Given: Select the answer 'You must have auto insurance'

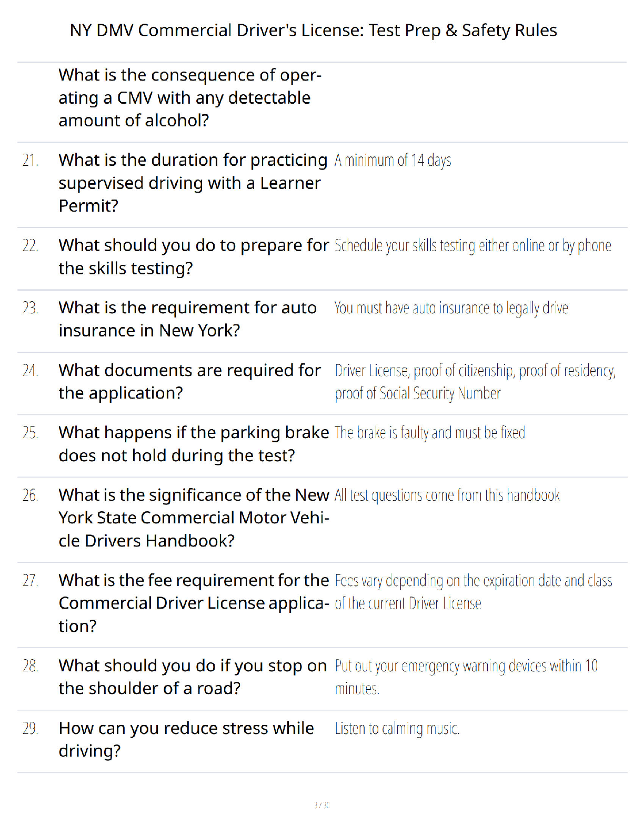Looking at the screenshot, I should (451, 308).
